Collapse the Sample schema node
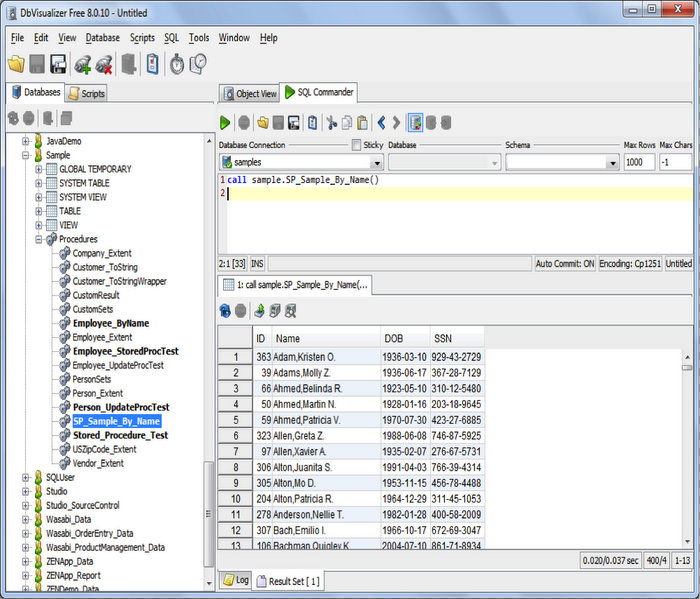Screen dimensions: 700x599 point(26,155)
